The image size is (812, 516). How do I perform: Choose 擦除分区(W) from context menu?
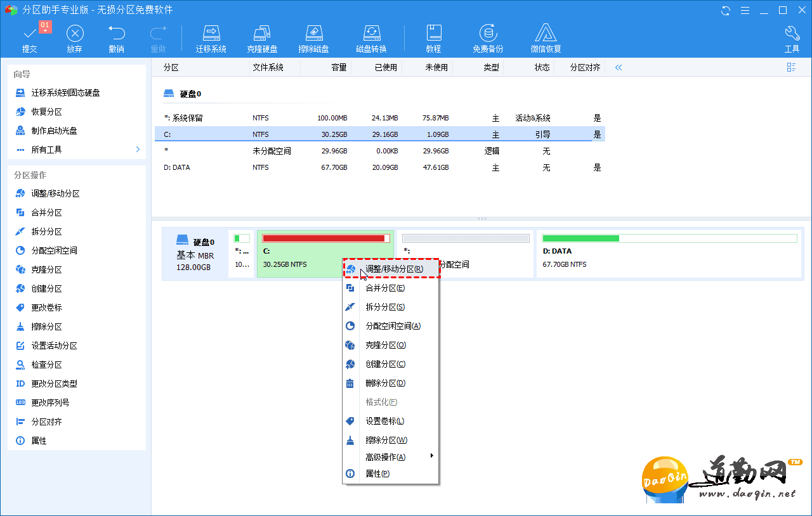click(391, 440)
